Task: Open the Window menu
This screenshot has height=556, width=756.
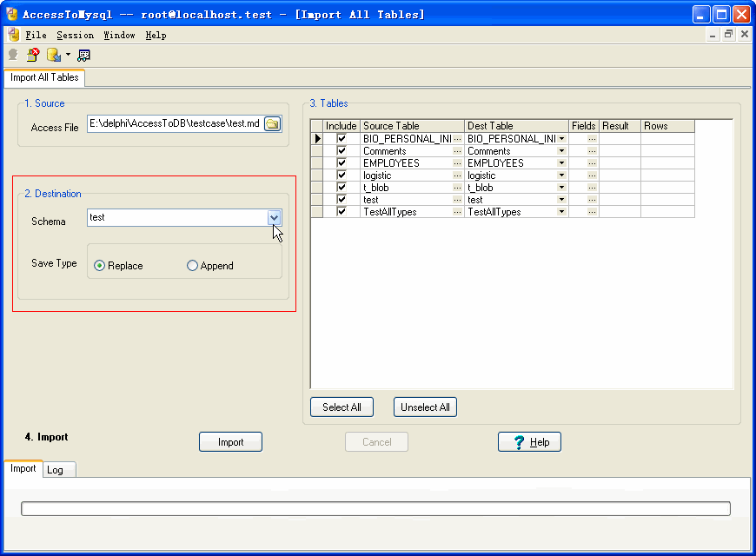Action: point(120,36)
